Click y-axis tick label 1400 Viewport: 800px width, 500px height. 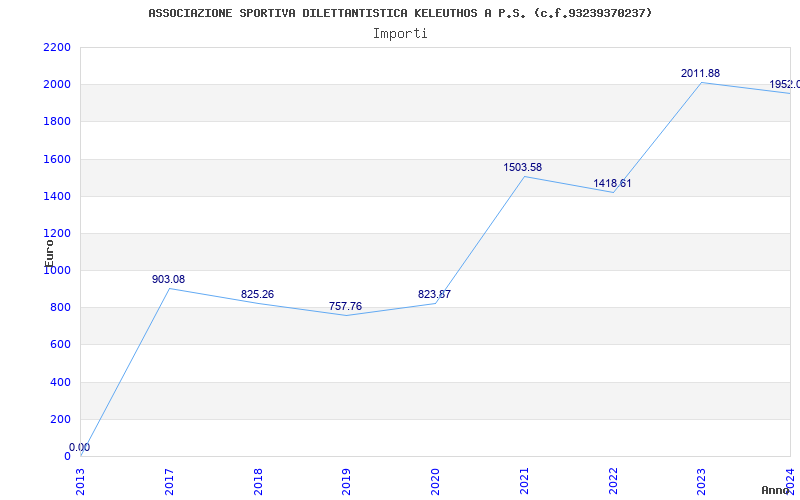tap(57, 196)
